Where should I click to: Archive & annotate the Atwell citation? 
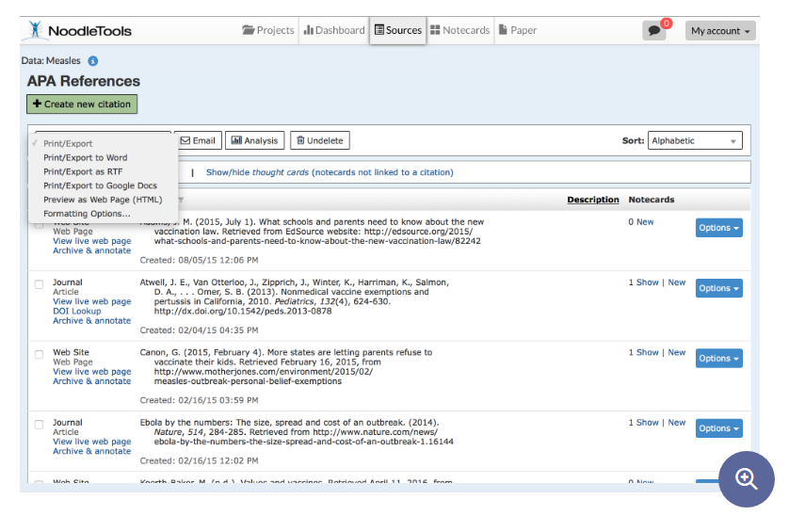coord(92,320)
